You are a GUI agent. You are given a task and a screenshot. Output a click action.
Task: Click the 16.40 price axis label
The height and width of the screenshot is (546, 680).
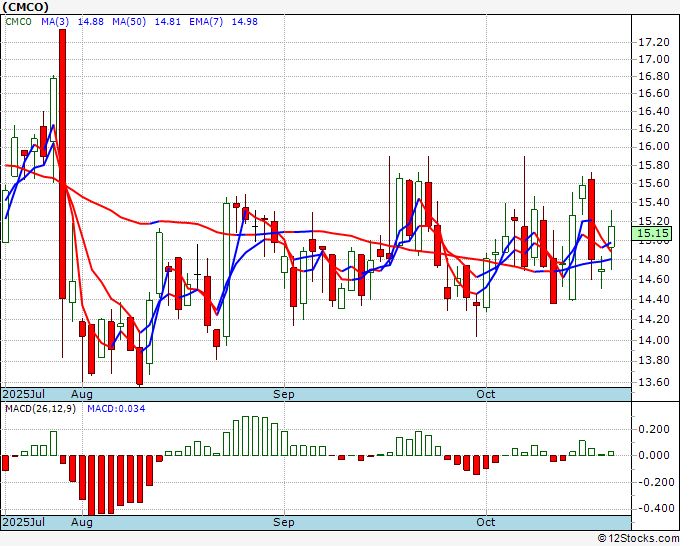pyautogui.click(x=654, y=111)
